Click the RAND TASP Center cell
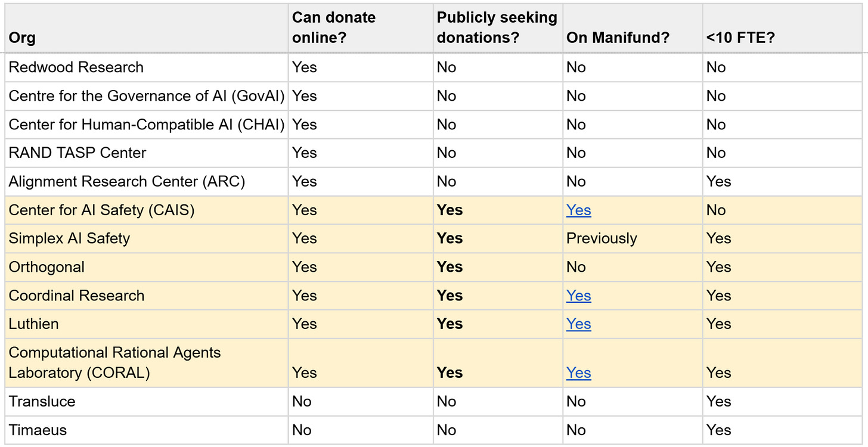Screen dimensions: 868x447 (146, 153)
